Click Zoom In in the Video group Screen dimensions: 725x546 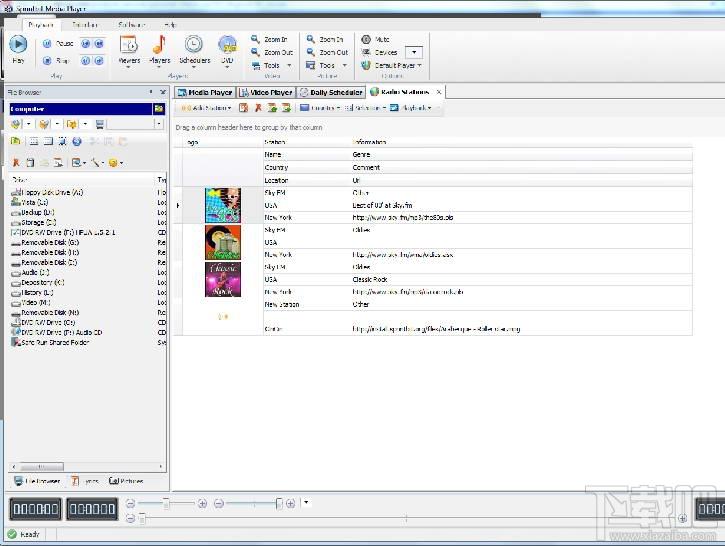269,39
